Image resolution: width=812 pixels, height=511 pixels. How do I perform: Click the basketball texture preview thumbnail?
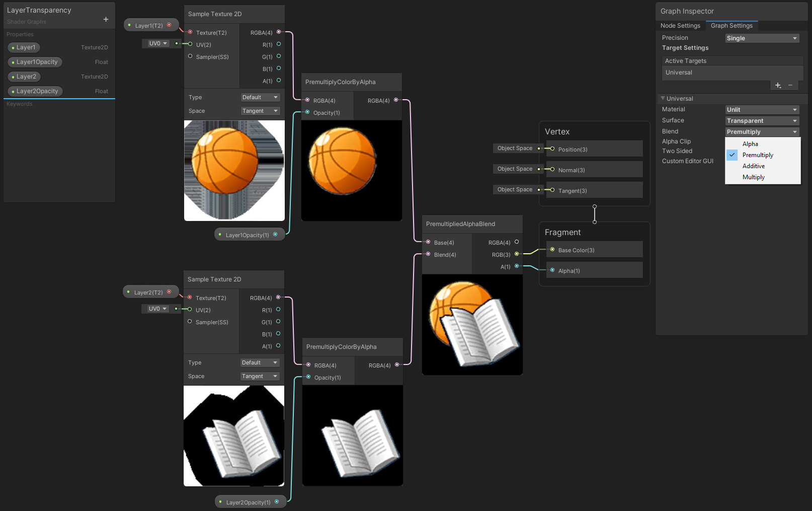(234, 170)
